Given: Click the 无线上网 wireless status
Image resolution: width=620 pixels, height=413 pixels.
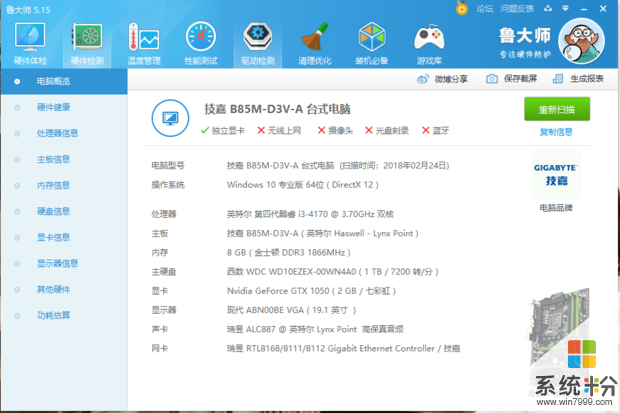Looking at the screenshot, I should tap(279, 131).
